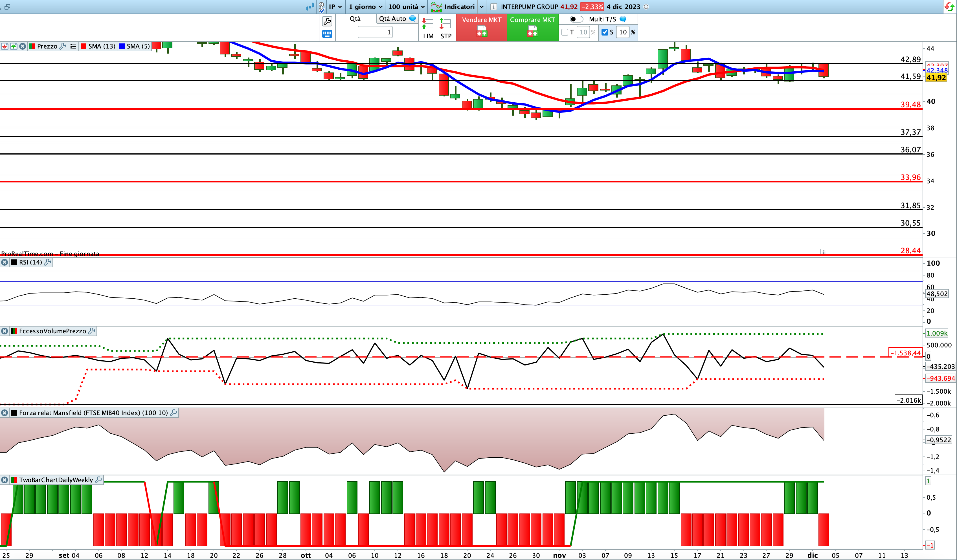Image resolution: width=957 pixels, height=560 pixels.
Task: Select the STP stop order button
Action: click(445, 28)
